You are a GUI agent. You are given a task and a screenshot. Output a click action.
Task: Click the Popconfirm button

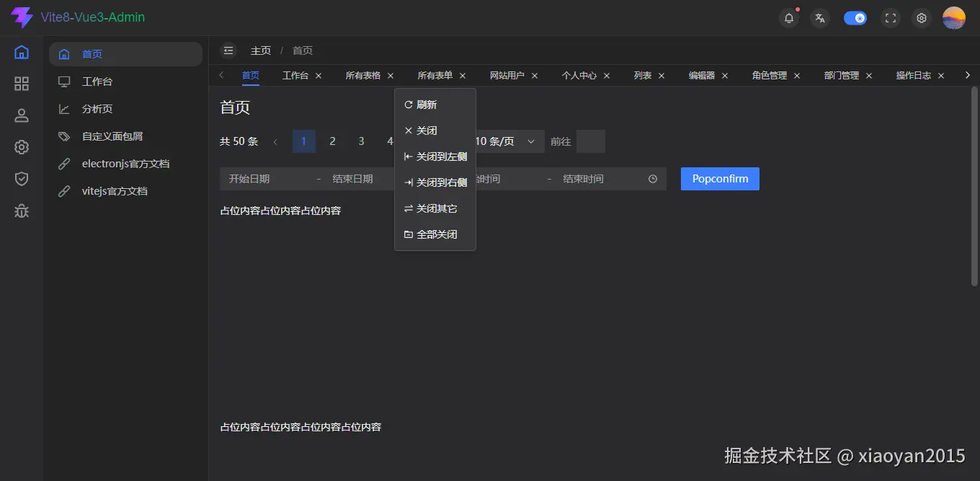coord(720,179)
